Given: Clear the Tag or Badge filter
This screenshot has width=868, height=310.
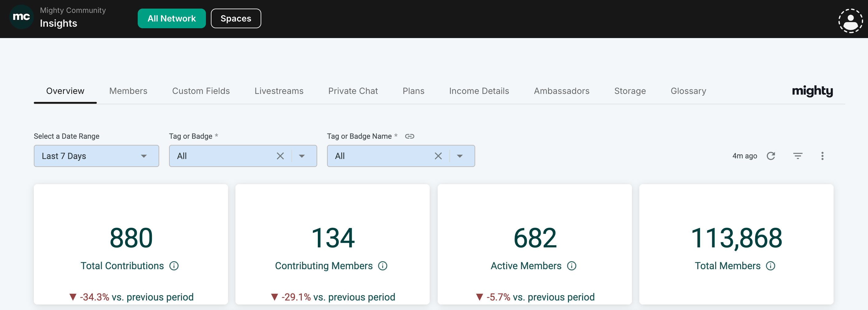Looking at the screenshot, I should (x=280, y=156).
